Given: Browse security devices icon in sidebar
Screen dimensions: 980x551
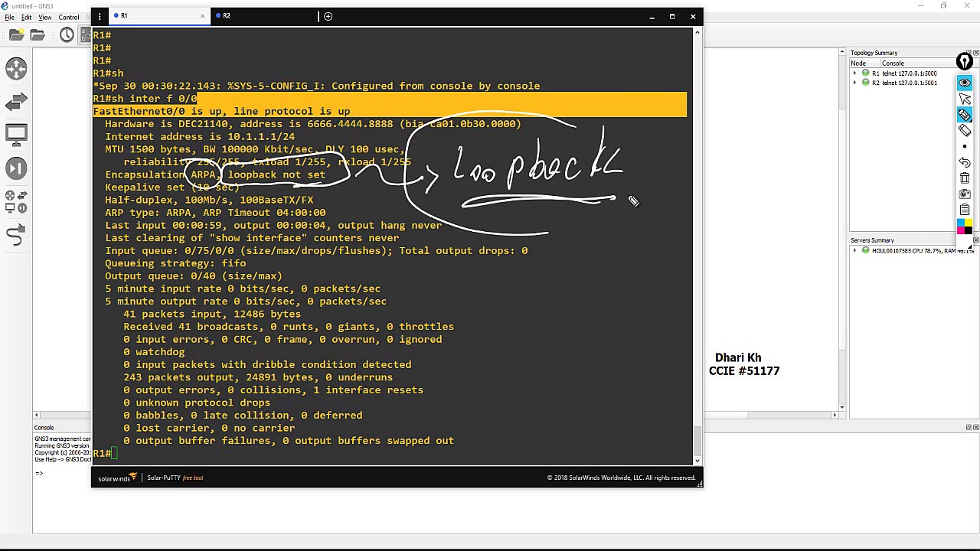Looking at the screenshot, I should tap(16, 168).
